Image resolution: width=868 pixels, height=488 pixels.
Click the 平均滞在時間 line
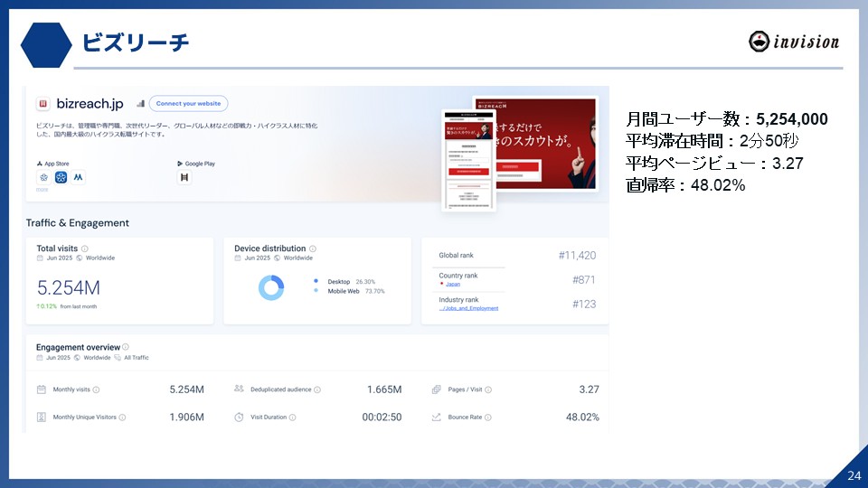tap(712, 141)
